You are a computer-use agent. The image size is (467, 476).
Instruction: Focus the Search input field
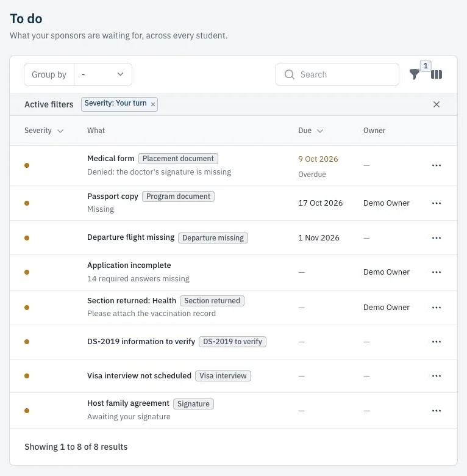pyautogui.click(x=337, y=74)
